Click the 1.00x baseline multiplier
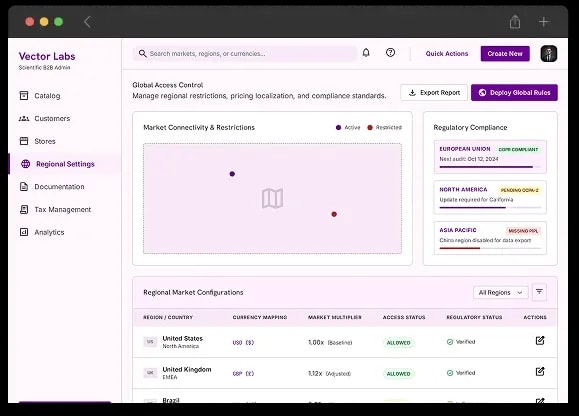Image resolution: width=579 pixels, height=416 pixels. 330,343
